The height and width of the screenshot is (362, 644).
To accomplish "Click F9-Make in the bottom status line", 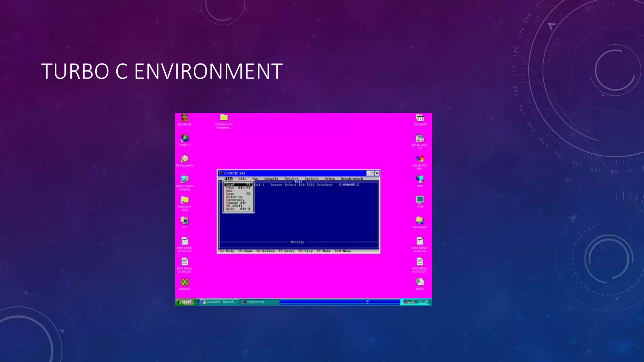I will click(x=324, y=251).
